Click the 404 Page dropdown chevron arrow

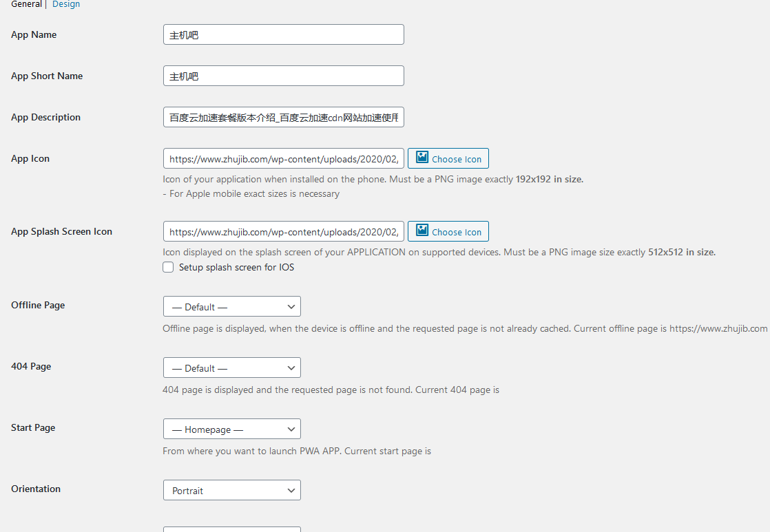291,368
